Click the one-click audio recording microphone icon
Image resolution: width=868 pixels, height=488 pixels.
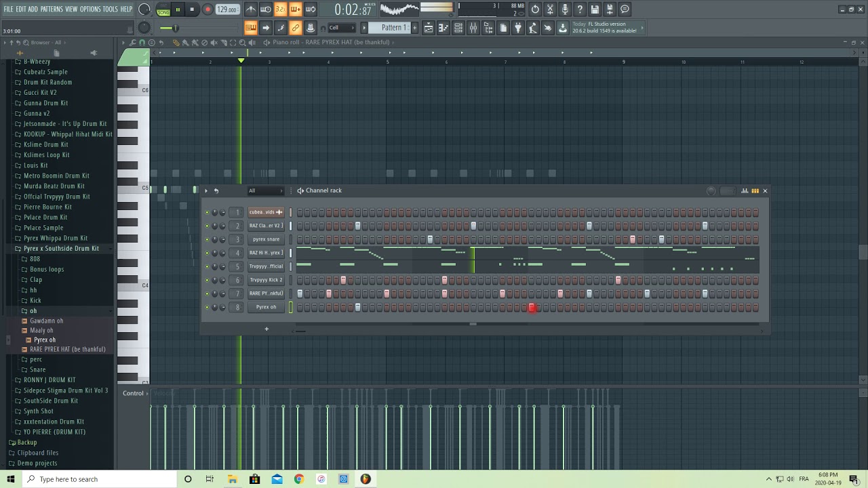pos(565,9)
